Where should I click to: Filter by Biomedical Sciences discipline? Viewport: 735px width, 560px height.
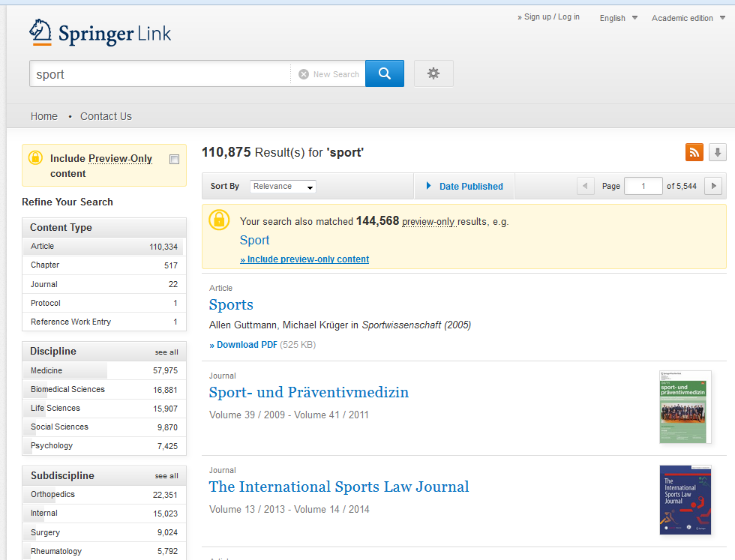(x=104, y=389)
